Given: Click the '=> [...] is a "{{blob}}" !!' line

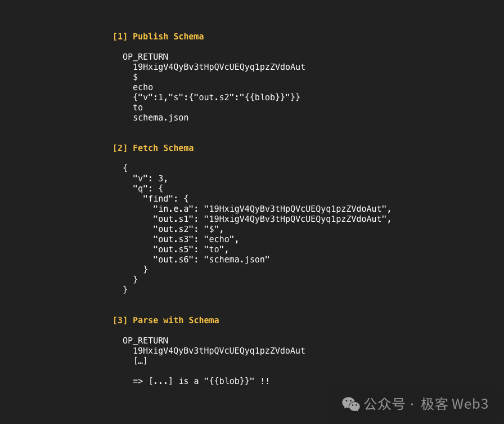Looking at the screenshot, I should [201, 381].
